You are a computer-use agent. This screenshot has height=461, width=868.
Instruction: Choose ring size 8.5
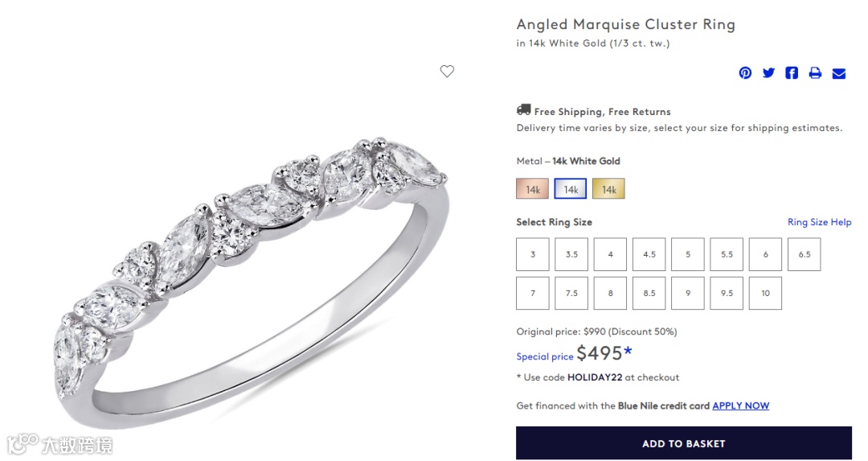pyautogui.click(x=649, y=293)
